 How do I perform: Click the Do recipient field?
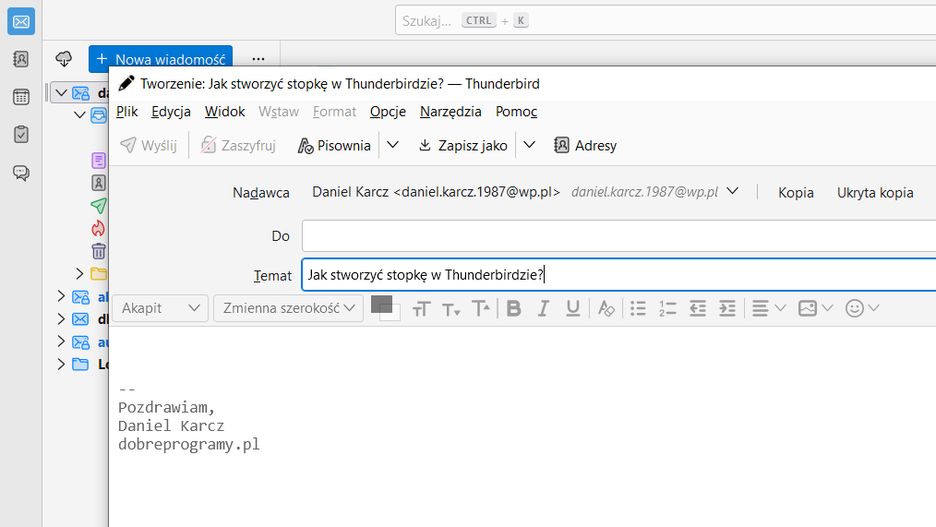[618, 236]
